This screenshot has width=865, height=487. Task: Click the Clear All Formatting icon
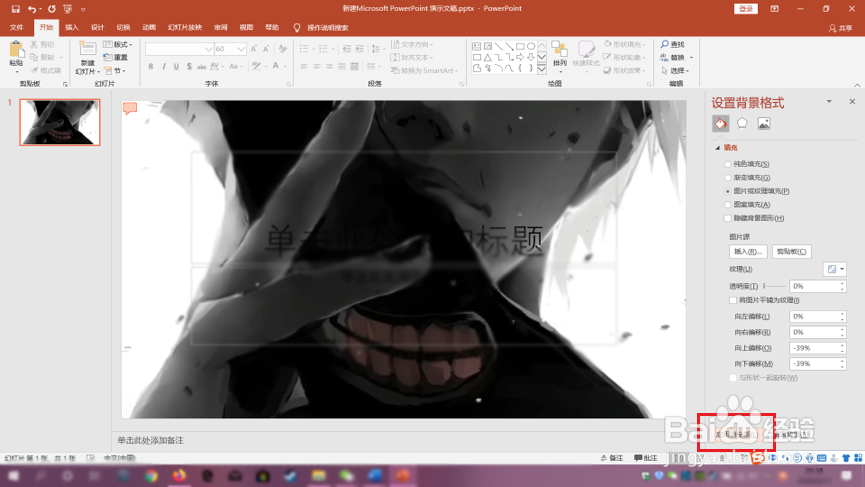pyautogui.click(x=282, y=49)
